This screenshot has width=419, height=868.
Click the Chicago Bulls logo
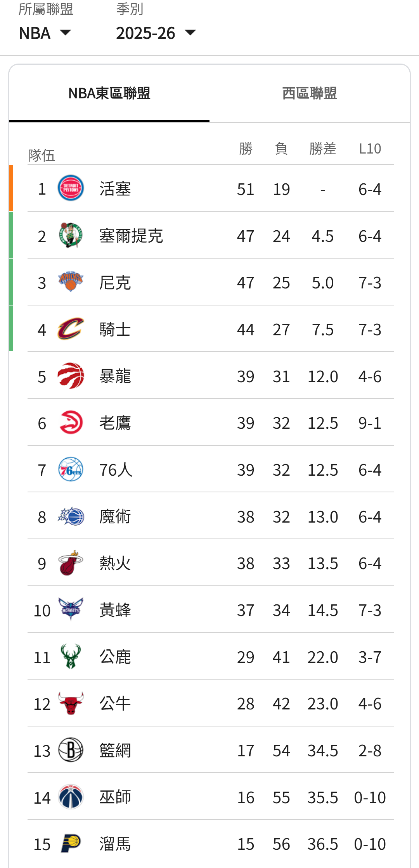click(71, 703)
